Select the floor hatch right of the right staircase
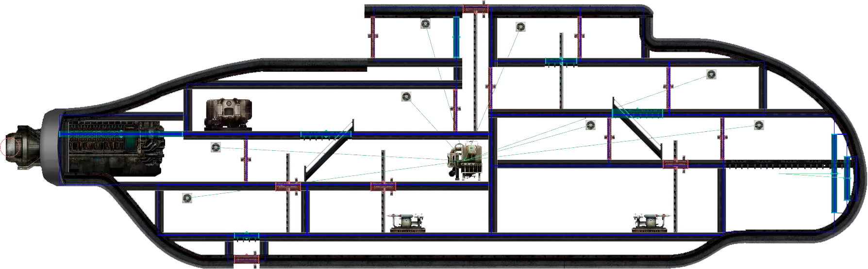 tap(676, 164)
